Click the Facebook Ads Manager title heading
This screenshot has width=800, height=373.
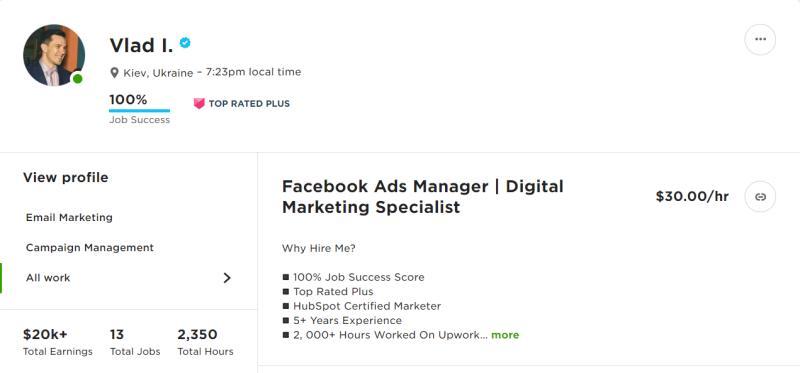tap(422, 196)
